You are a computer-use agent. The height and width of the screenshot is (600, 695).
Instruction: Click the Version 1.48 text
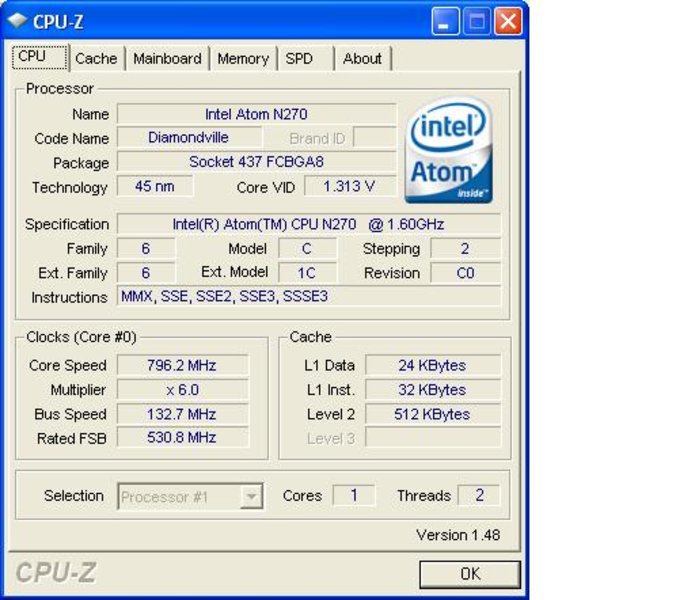[x=458, y=535]
